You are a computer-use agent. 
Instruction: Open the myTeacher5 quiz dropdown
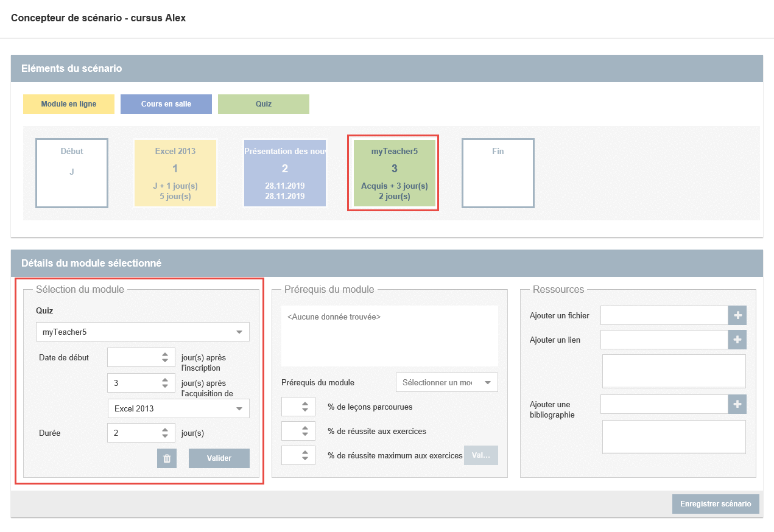click(x=142, y=332)
